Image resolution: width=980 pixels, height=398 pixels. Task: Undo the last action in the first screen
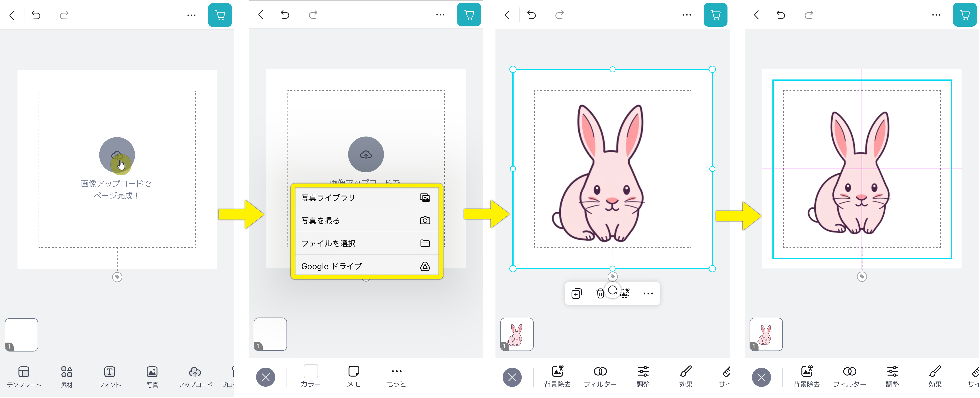[36, 15]
